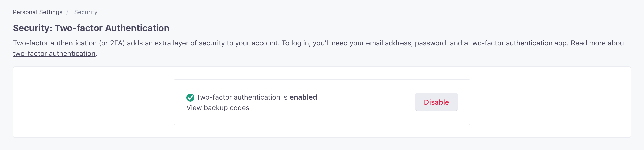Click the green checkmark status icon

pos(190,97)
